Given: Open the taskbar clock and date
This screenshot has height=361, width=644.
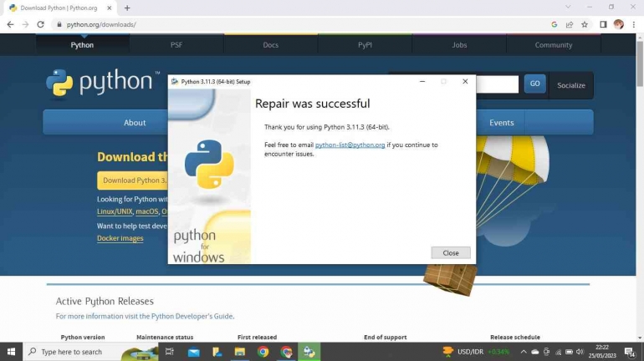Looking at the screenshot, I should (601, 352).
